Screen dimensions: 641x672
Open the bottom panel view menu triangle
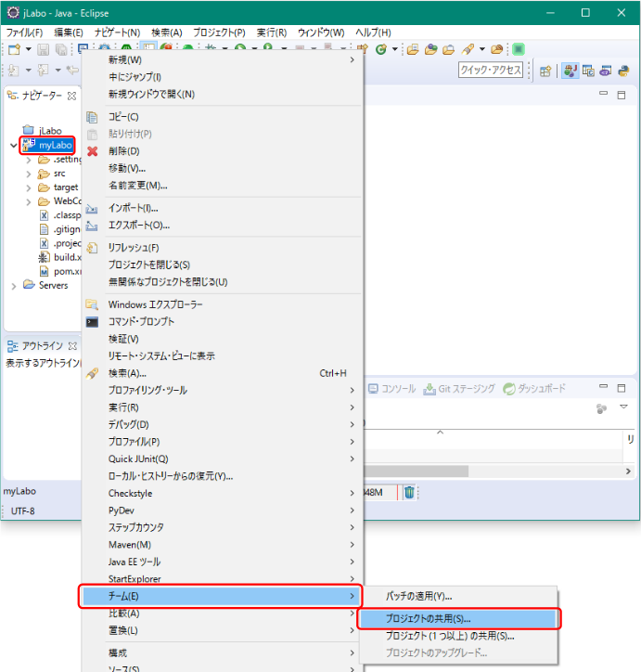[623, 407]
